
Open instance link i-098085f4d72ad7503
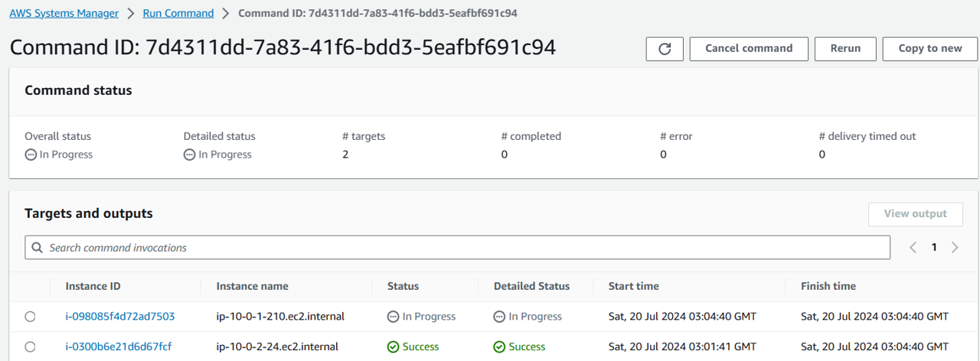point(120,317)
